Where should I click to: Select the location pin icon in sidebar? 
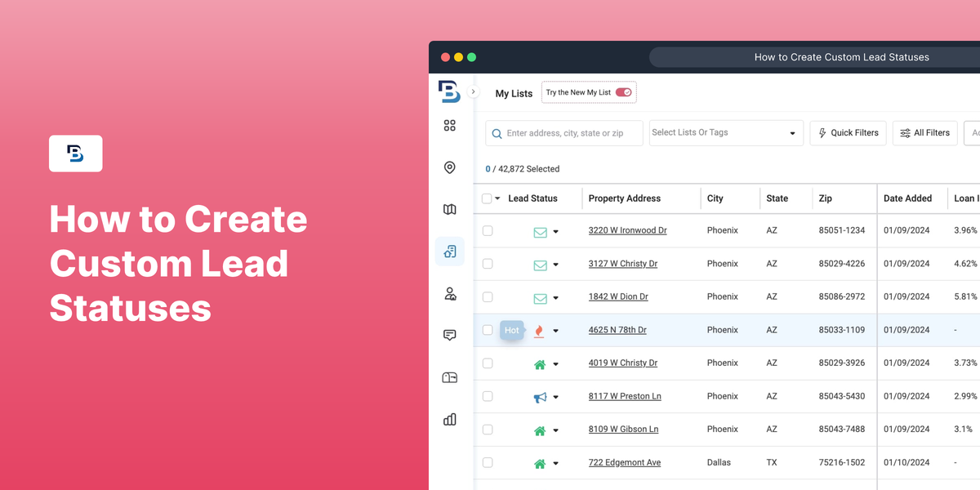(x=449, y=167)
